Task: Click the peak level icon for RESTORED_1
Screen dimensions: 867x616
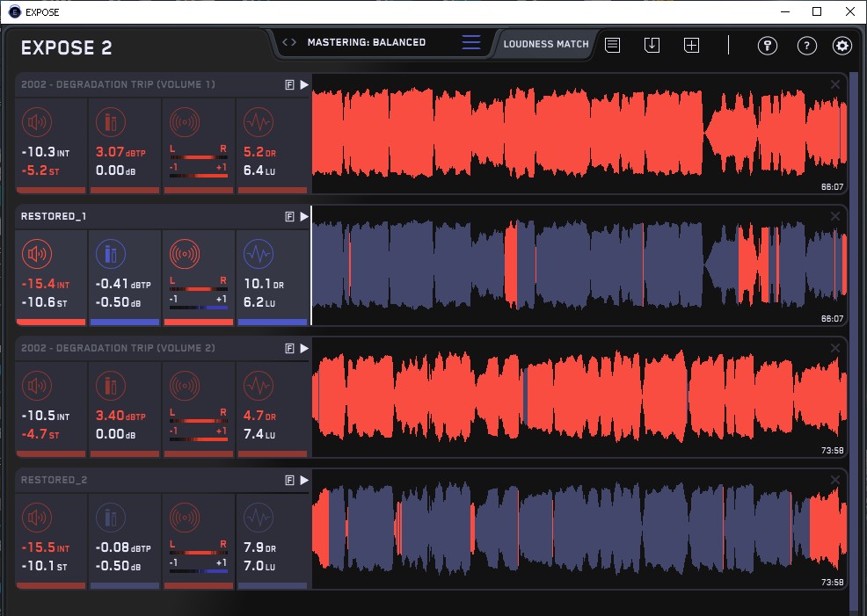Action: coord(110,255)
